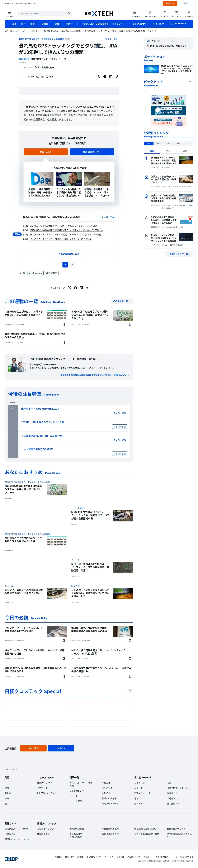Expand the 自動車 menu in blue navbar
This screenshot has height=868, width=198.
coord(46,24)
